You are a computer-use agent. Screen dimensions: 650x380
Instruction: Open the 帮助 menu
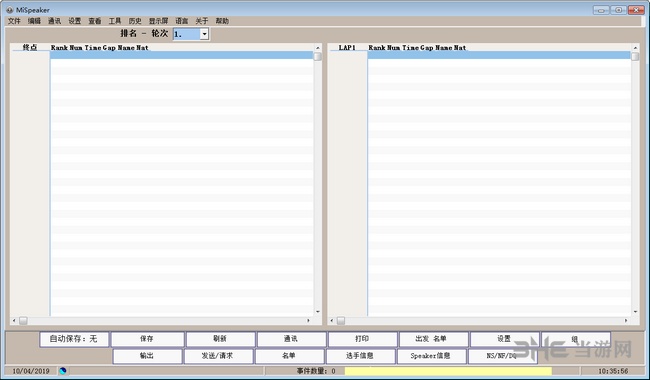[x=222, y=21]
